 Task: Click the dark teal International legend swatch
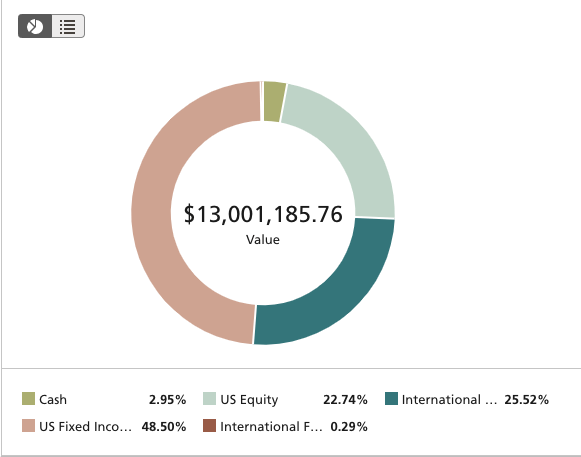[x=391, y=399]
